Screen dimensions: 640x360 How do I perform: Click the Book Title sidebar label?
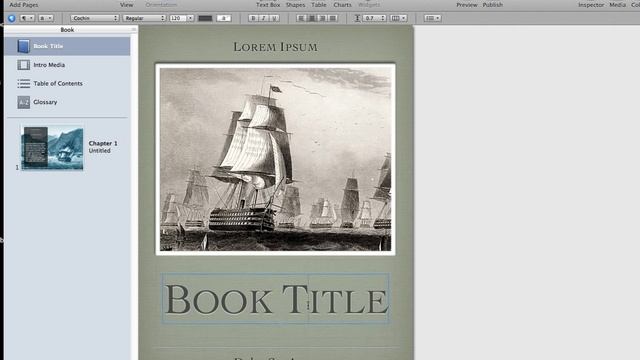coord(48,46)
